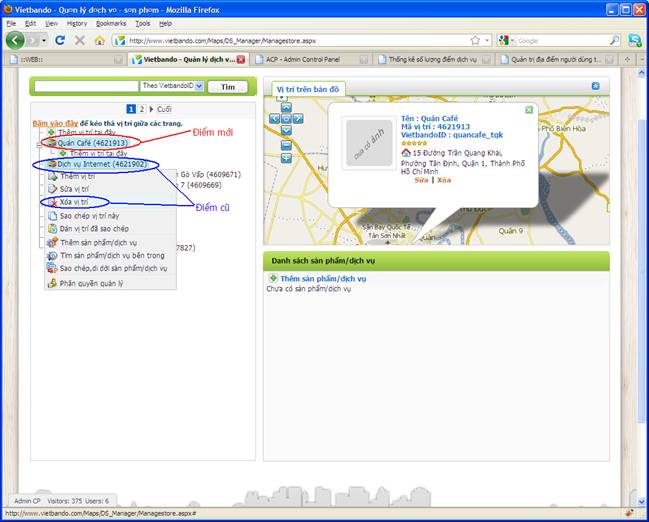Go back with the browser Back arrow
Viewport: 649px width, 522px height.
pyautogui.click(x=15, y=40)
